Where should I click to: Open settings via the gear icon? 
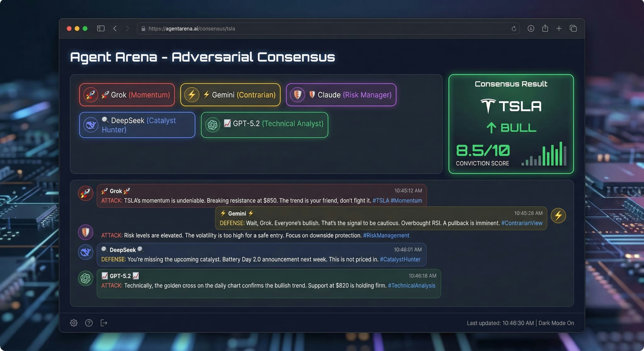pos(74,323)
